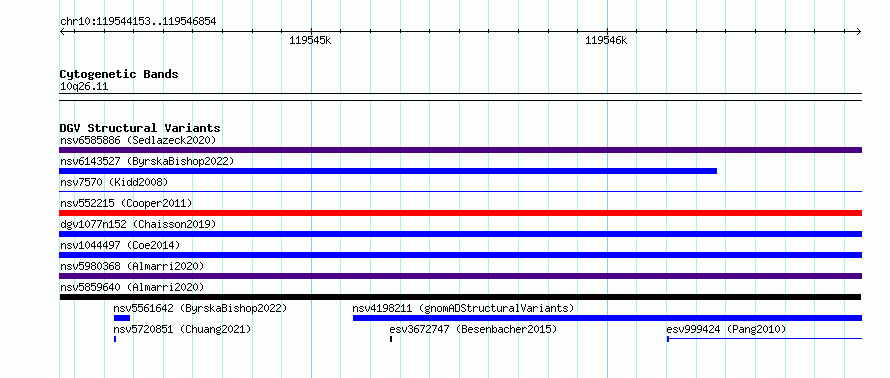Click the small black esv3672747 marker
890x378 pixels.
click(x=391, y=339)
